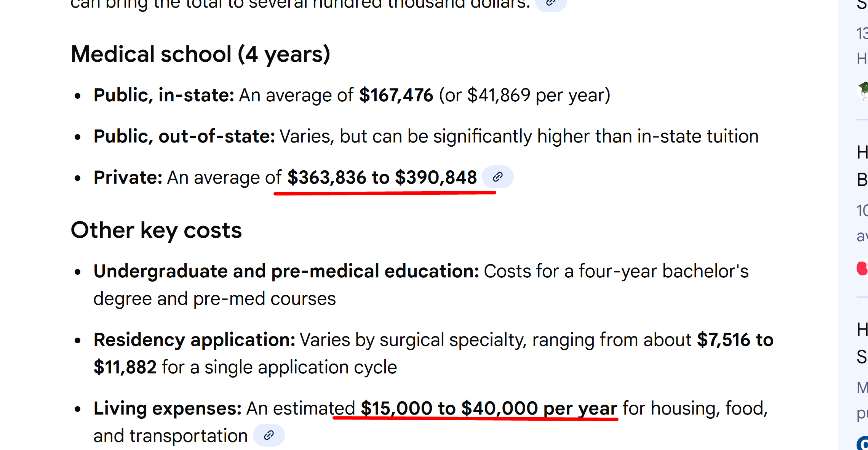Click the red source favicon in sidebar

pyautogui.click(x=862, y=268)
